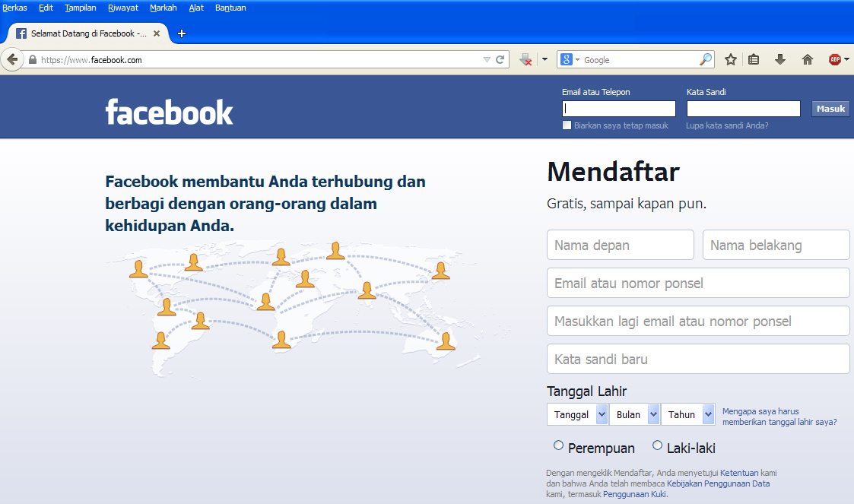Enable 'Biarkan saya tetap masuk' checkbox
Screen dimensions: 854x504
click(x=567, y=125)
